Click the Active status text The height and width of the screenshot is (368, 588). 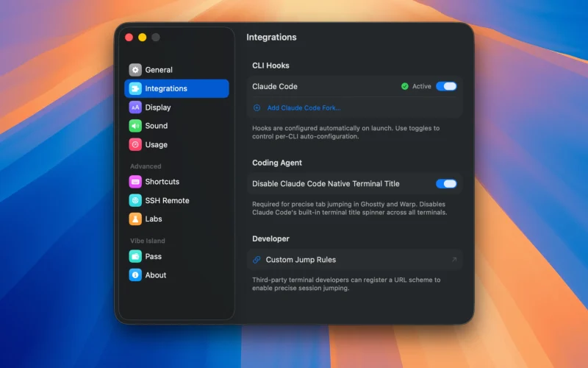421,86
